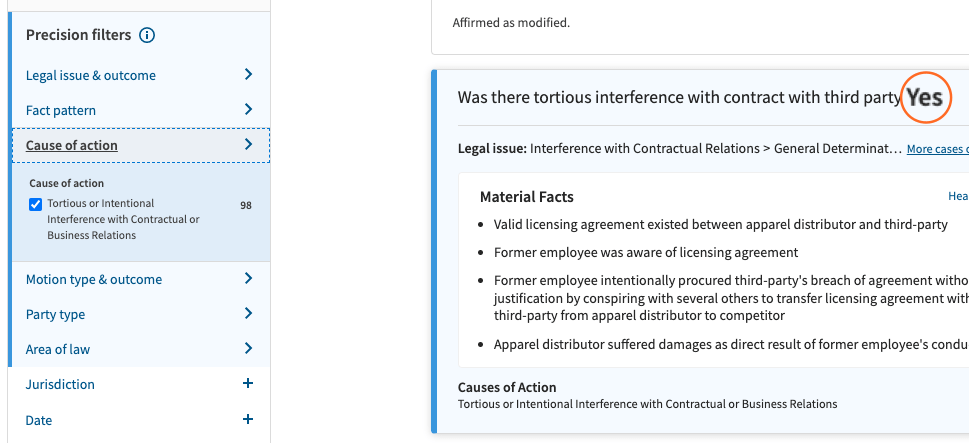Click the Party type chevron arrow

(248, 314)
